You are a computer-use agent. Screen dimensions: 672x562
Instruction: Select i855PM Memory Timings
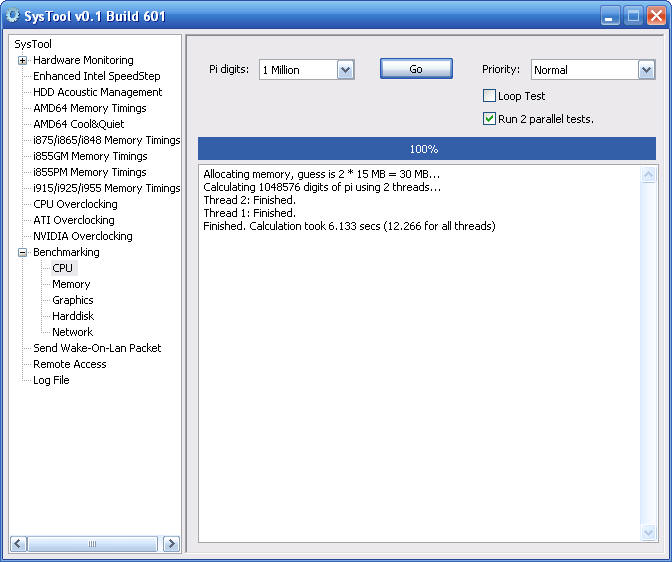click(90, 172)
